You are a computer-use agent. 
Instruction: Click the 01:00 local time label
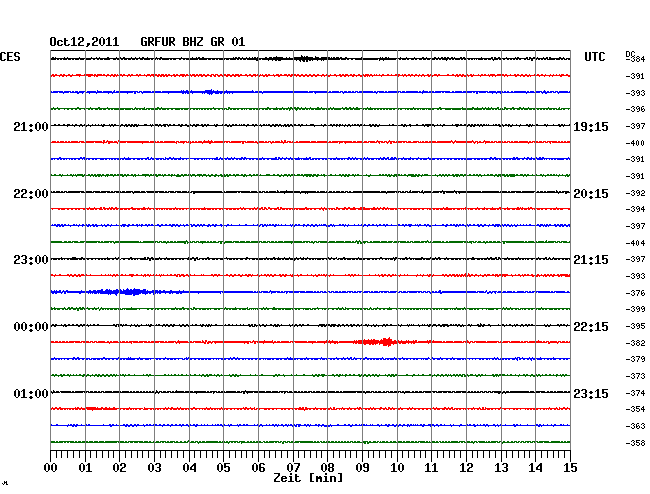coord(31,393)
